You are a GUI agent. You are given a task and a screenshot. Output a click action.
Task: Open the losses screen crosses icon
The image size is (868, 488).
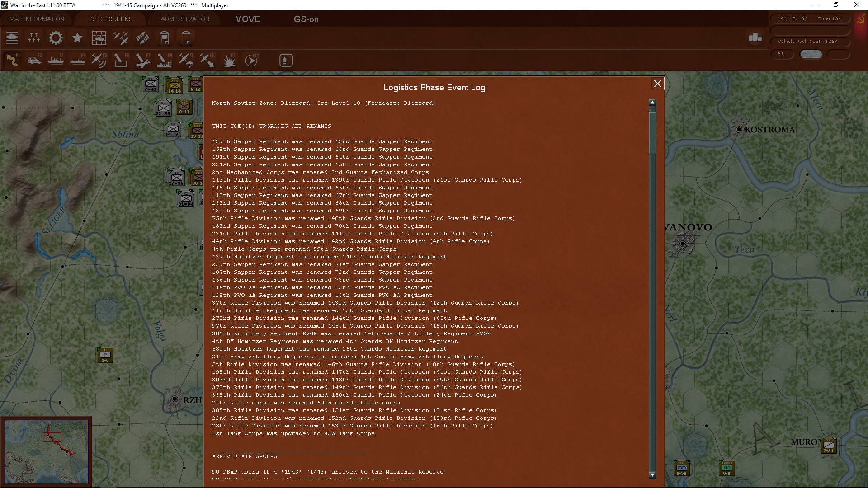pyautogui.click(x=34, y=38)
